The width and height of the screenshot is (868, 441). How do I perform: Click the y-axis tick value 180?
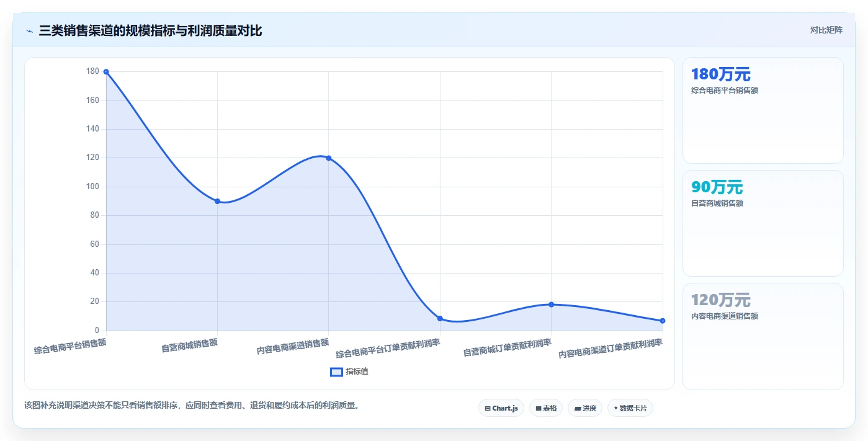tap(93, 71)
